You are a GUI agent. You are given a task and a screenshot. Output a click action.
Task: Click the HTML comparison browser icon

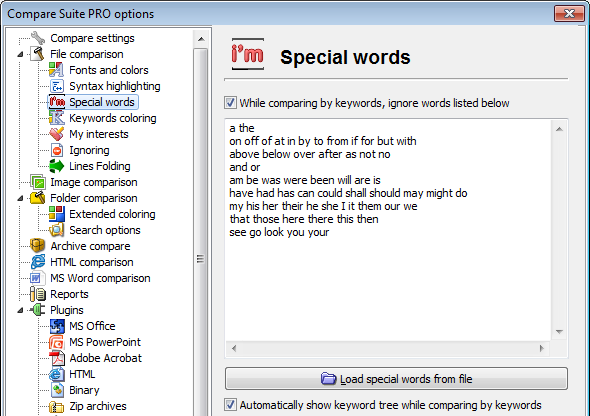[x=38, y=262]
